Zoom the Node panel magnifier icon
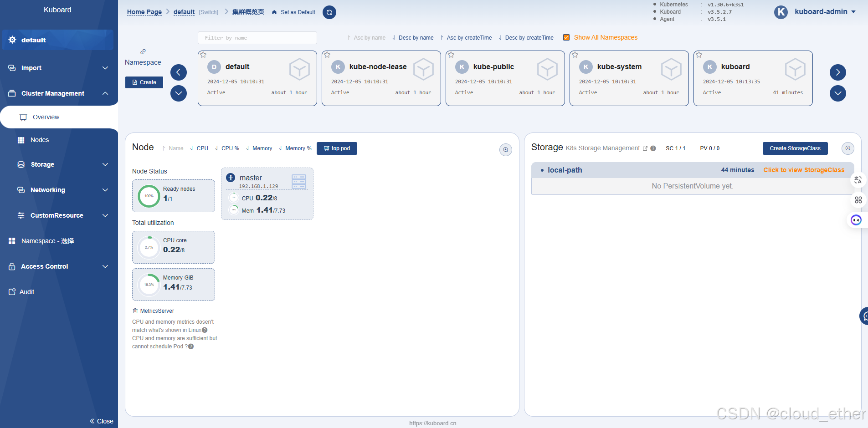 506,150
